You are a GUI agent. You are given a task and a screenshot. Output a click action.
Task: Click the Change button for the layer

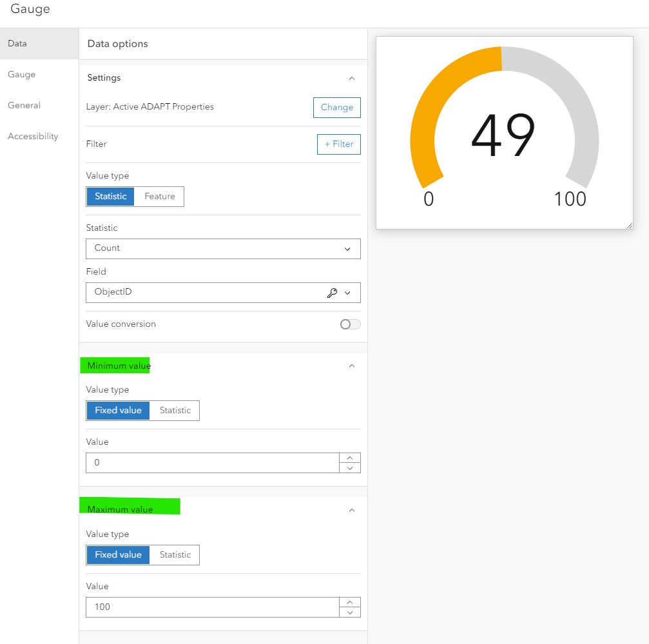(336, 107)
